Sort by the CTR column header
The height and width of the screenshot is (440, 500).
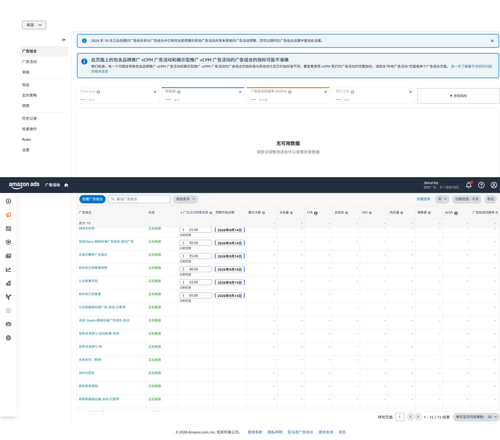310,213
